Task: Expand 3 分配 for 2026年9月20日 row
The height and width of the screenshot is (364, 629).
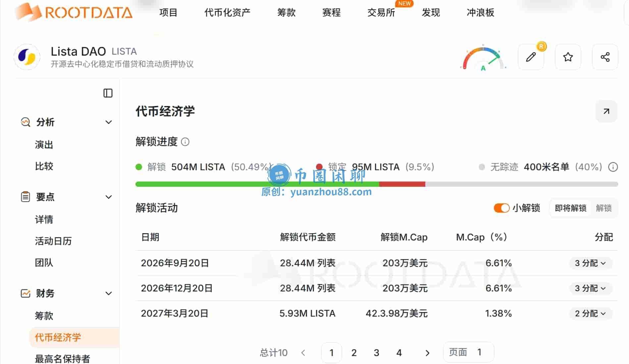Action: click(x=590, y=263)
